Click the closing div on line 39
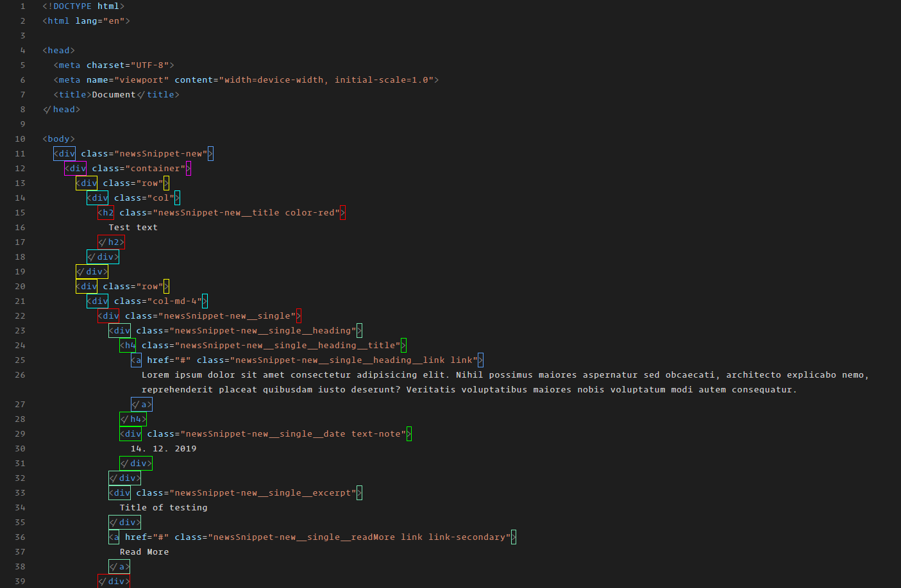This screenshot has width=901, height=588. click(x=114, y=582)
